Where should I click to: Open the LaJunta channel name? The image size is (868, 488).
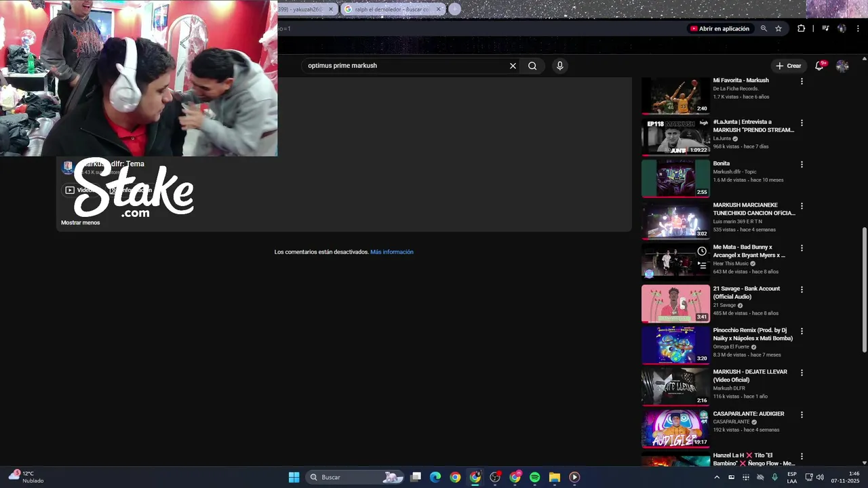click(x=722, y=138)
